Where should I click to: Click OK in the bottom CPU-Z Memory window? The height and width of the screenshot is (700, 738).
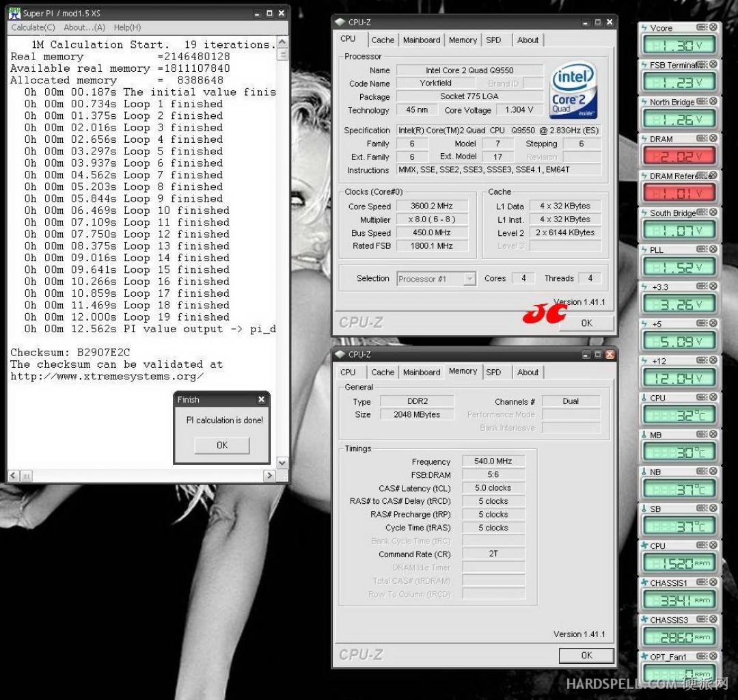[x=586, y=655]
